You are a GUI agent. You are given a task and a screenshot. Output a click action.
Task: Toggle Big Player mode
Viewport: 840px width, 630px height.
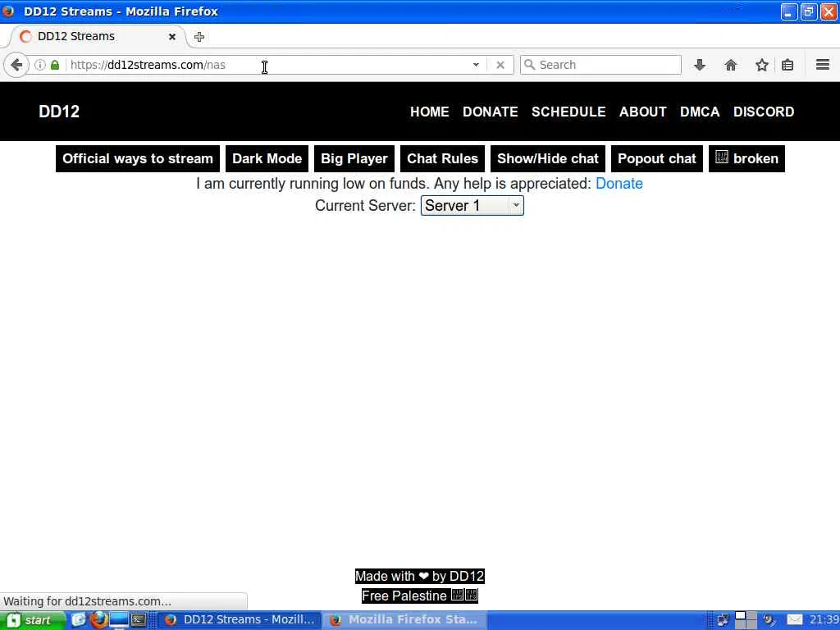coord(354,158)
